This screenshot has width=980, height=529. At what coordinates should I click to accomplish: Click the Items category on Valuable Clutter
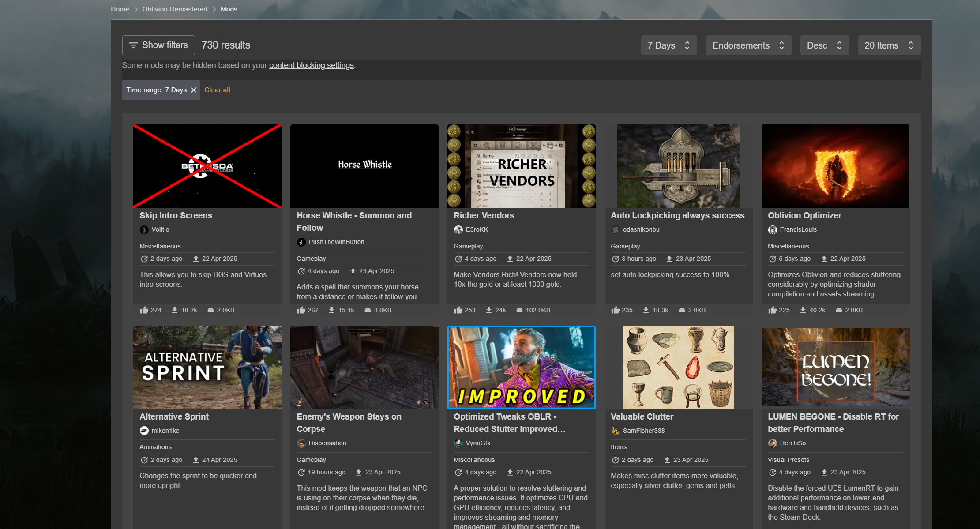click(619, 447)
